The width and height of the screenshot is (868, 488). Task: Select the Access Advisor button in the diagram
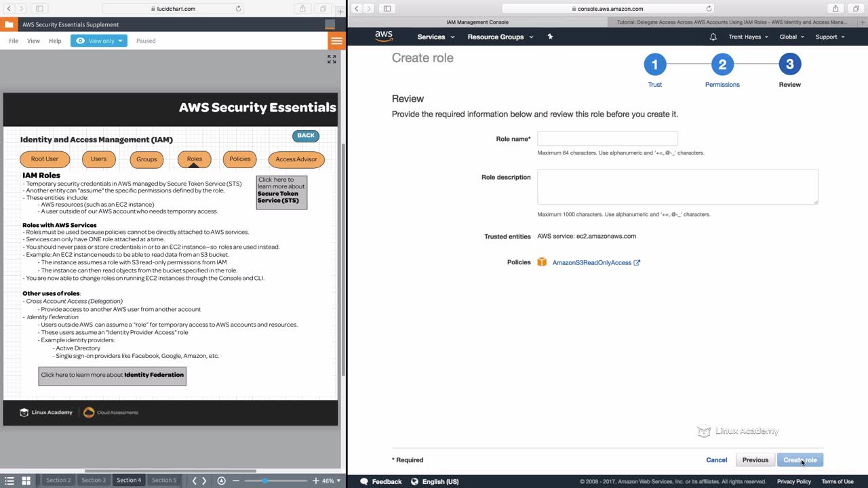point(296,159)
